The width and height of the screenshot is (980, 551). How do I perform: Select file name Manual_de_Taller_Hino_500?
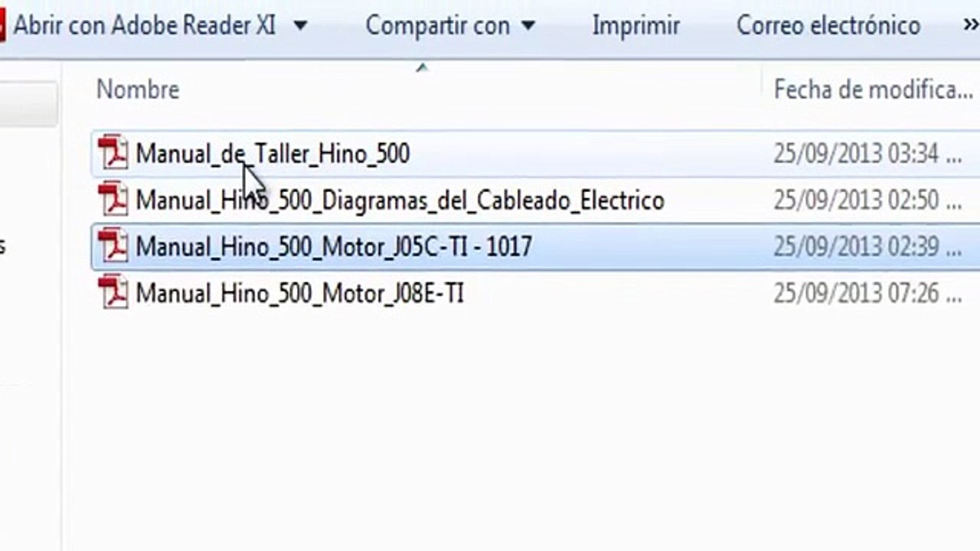pyautogui.click(x=273, y=154)
